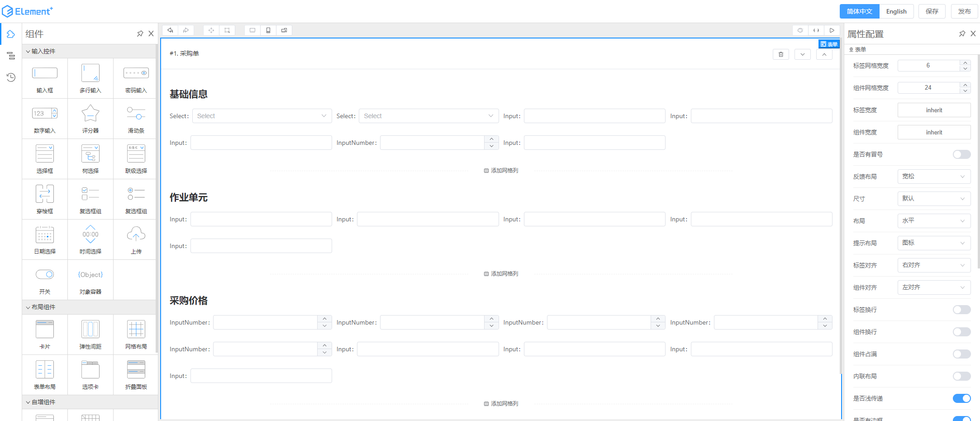Switch language to 简体中文
The image size is (980, 421).
click(x=859, y=11)
